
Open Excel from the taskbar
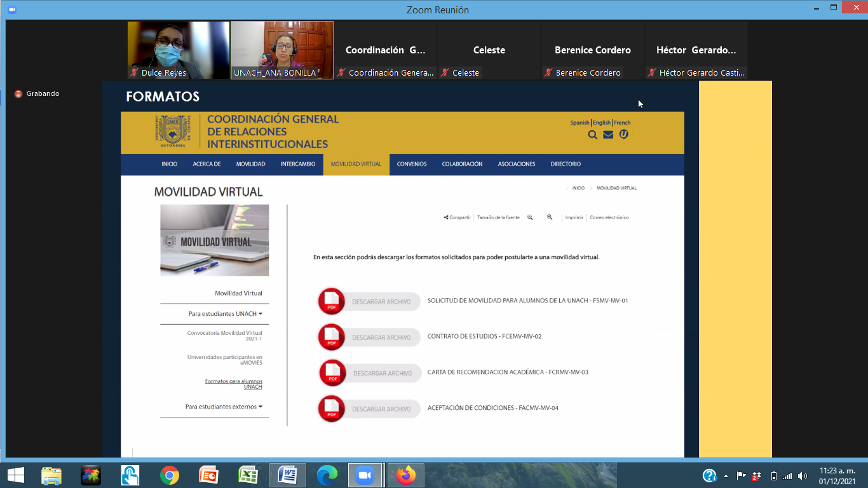(247, 475)
